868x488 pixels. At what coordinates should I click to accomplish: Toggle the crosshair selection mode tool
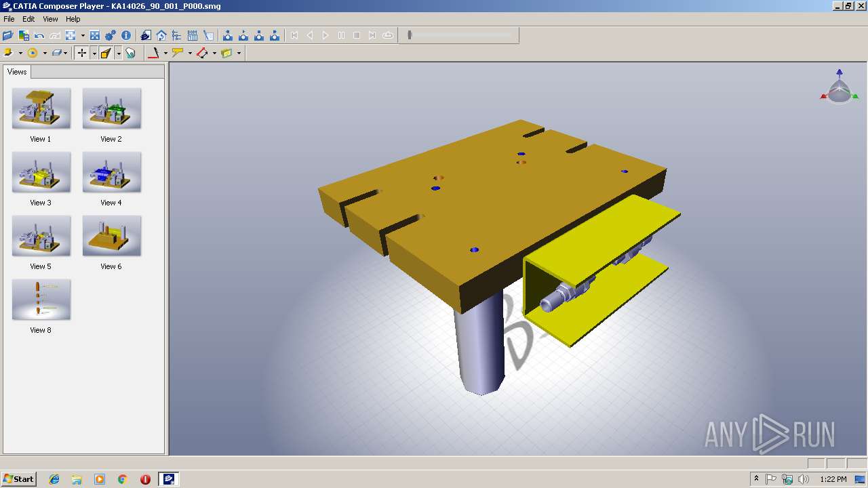coord(82,53)
